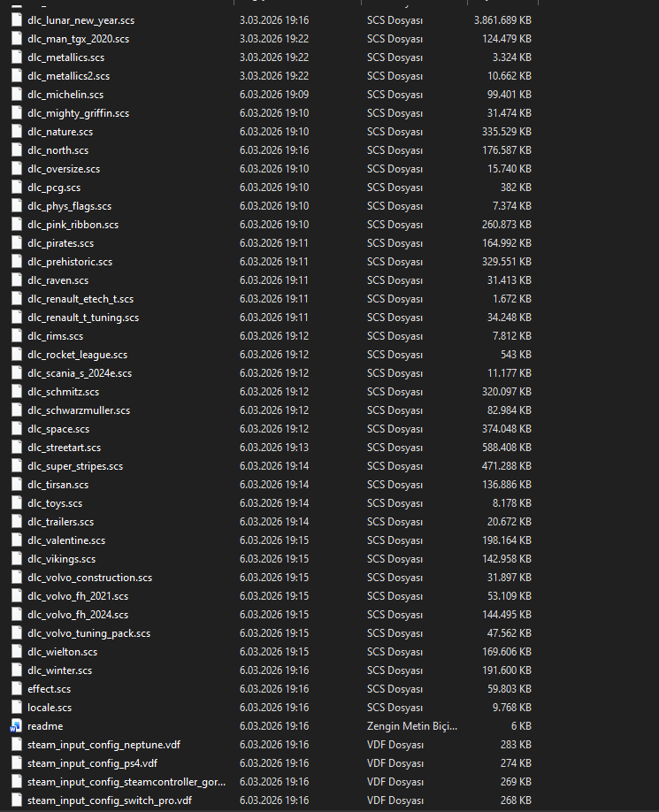
Task: Select file name dlc_metallics2.scs
Action: point(68,76)
